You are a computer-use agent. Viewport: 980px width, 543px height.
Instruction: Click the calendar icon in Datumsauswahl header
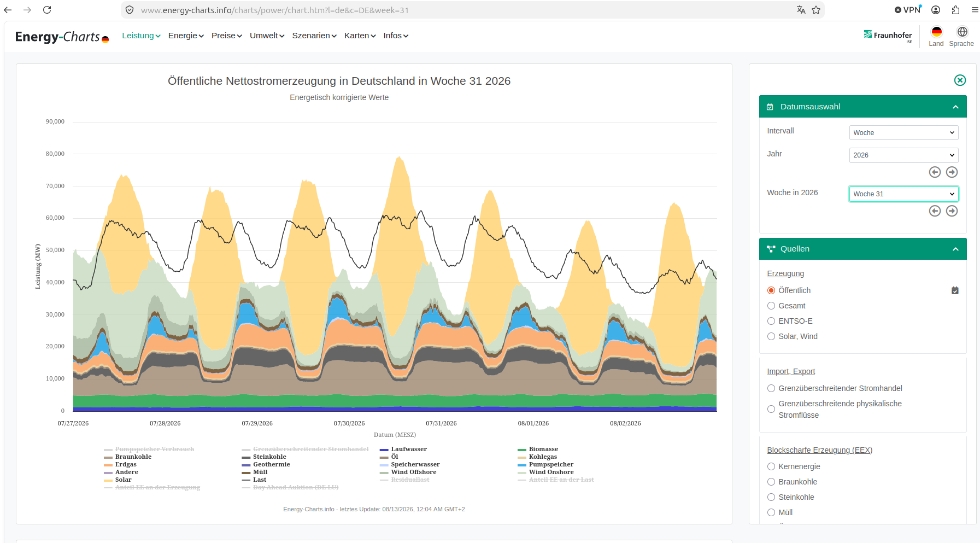(x=770, y=107)
